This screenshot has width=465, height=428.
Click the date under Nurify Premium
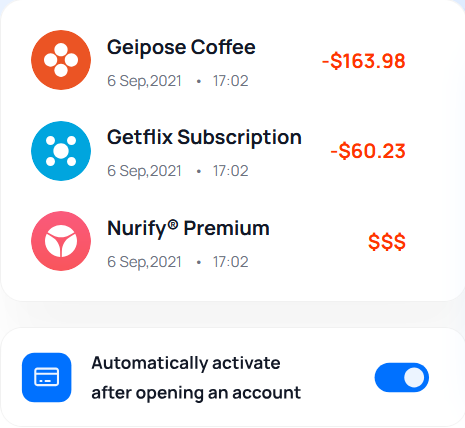[144, 262]
